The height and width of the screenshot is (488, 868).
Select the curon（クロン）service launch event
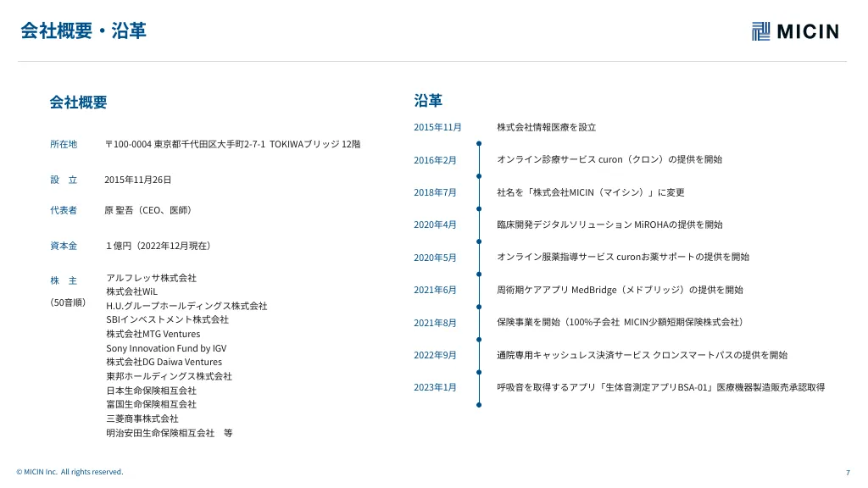click(609, 159)
